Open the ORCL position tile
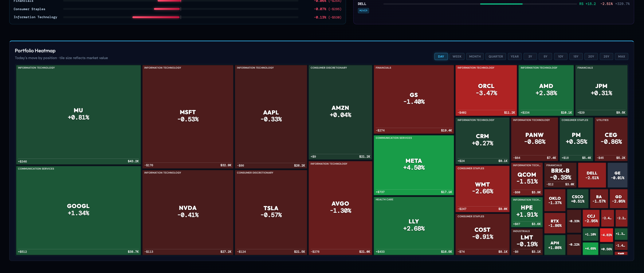Screen dimensions: 644x273 click(x=486, y=90)
